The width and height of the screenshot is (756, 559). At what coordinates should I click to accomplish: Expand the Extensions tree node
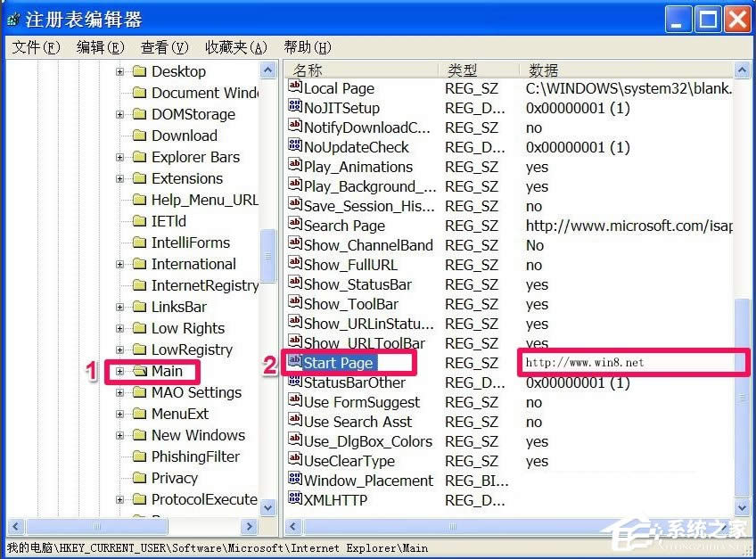119,178
